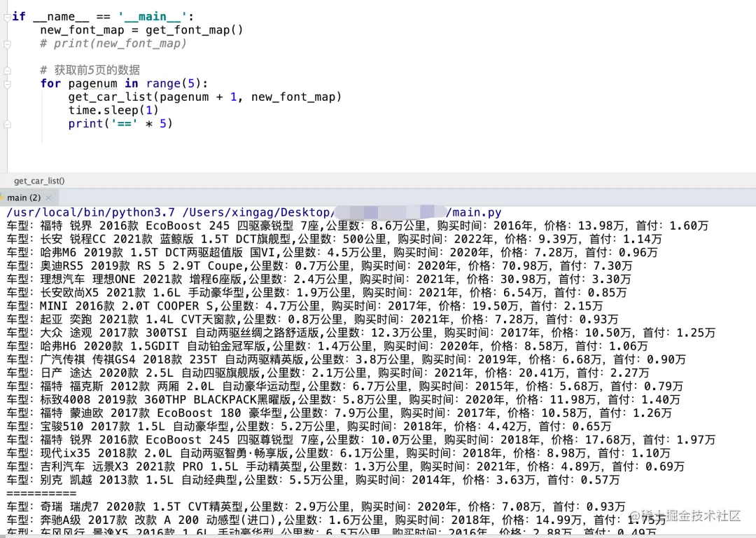Click the ========== separator output line
The height and width of the screenshot is (538, 756).
click(x=41, y=494)
